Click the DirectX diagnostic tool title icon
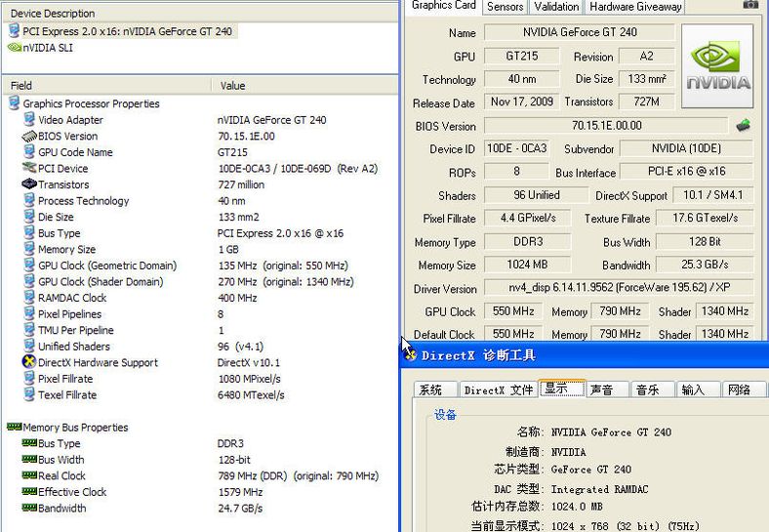The width and height of the screenshot is (769, 532). [x=410, y=354]
